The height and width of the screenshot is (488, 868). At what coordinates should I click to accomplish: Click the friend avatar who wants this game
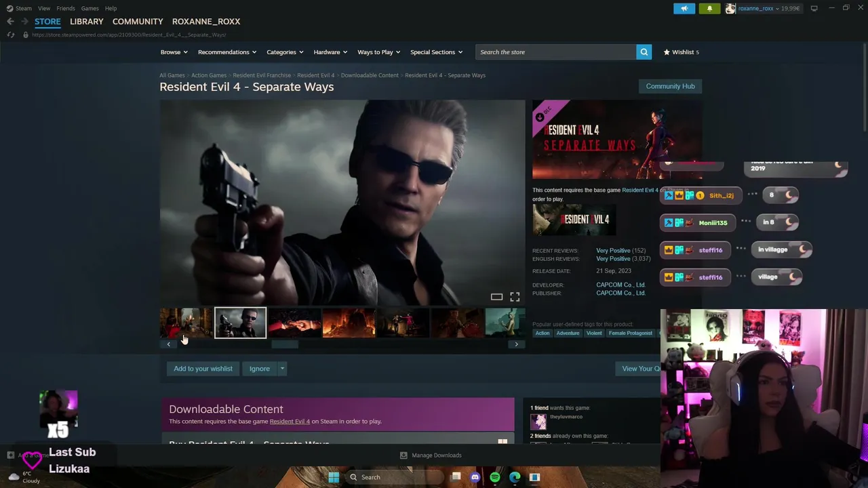[538, 421]
